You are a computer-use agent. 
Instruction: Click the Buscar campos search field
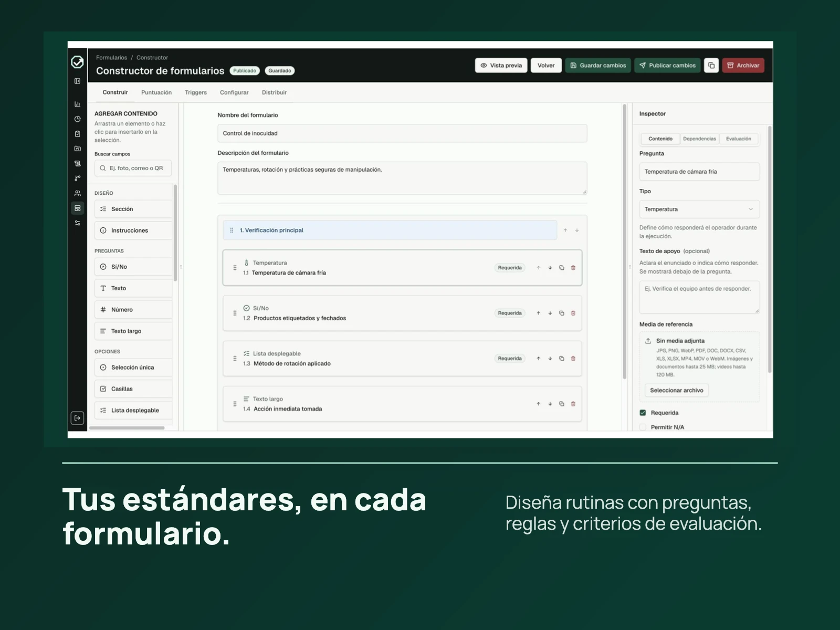pos(133,169)
